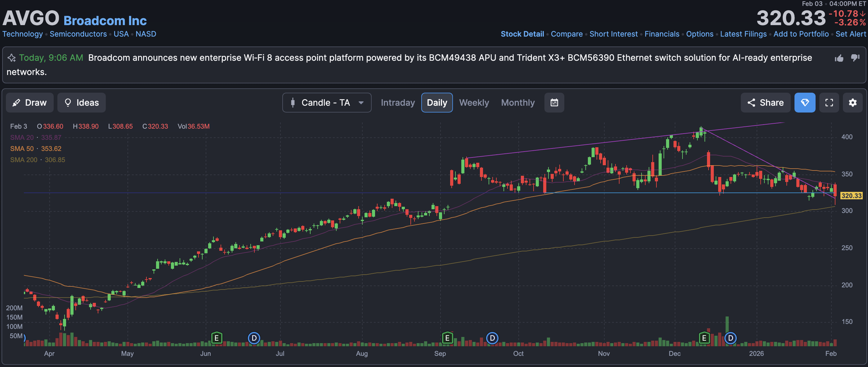The image size is (868, 367).
Task: Click the thumbs down icon on news
Action: (x=855, y=58)
